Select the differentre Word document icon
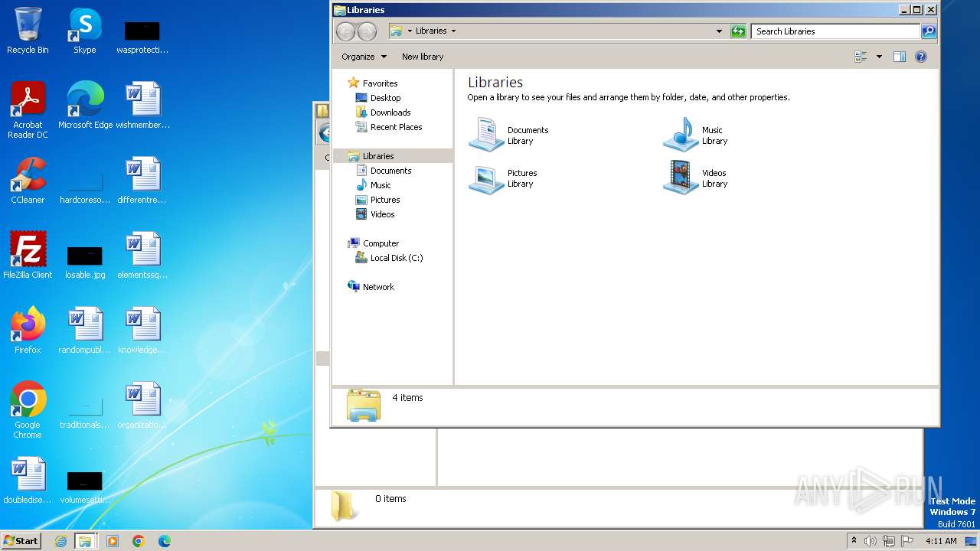The width and height of the screenshot is (980, 551). [x=143, y=181]
